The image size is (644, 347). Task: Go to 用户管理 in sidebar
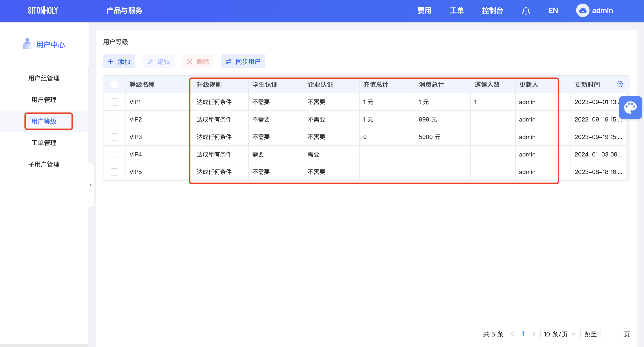click(x=44, y=100)
